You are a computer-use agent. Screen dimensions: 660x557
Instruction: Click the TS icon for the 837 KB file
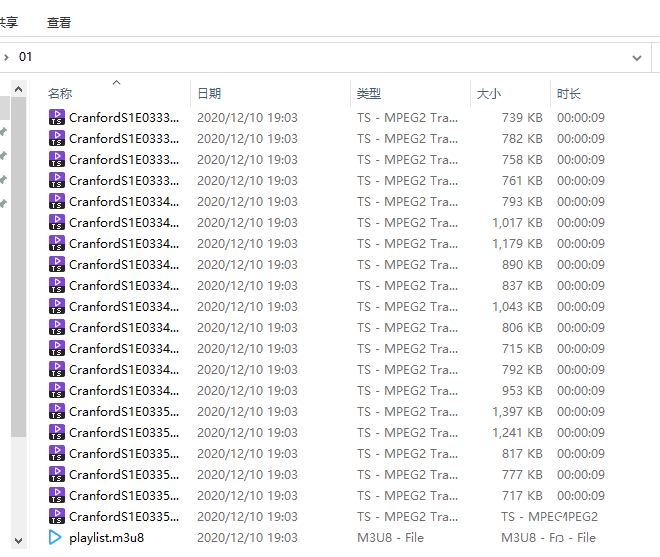57,286
